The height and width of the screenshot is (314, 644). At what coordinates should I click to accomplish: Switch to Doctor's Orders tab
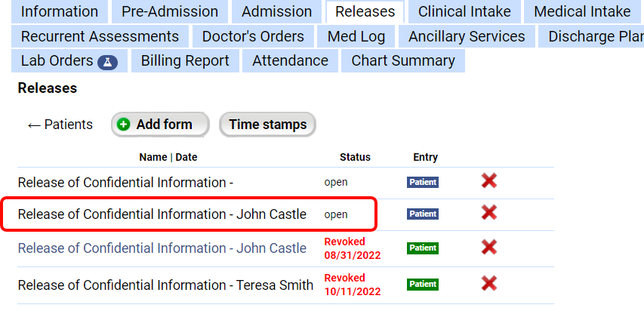253,36
